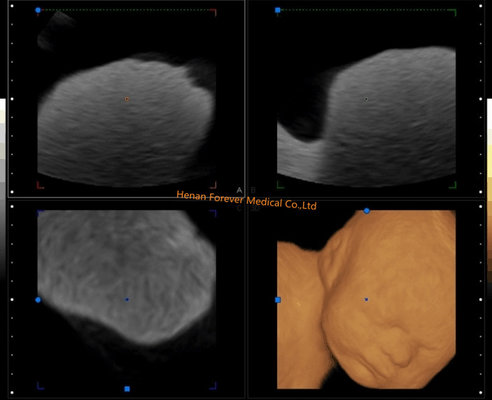Click the blue square handle atop plane B
The image size is (492, 400).
click(x=278, y=10)
